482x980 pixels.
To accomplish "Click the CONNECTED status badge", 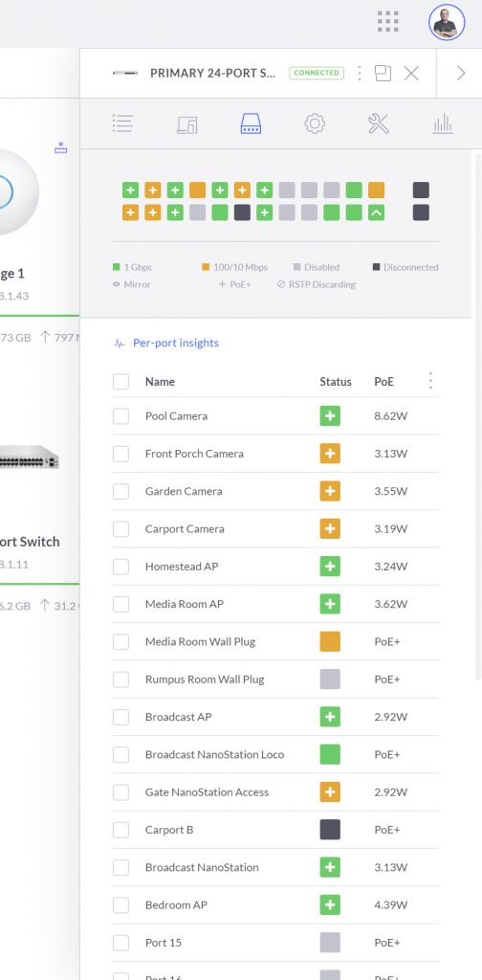I will click(x=317, y=73).
